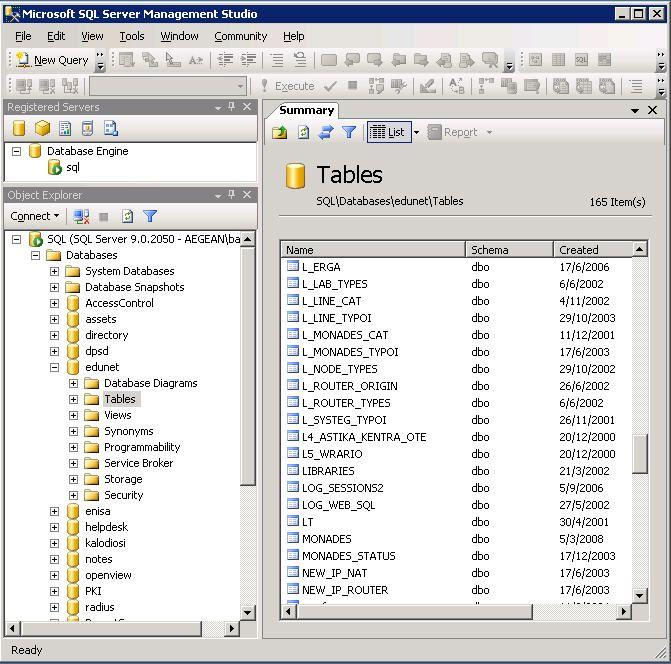Image resolution: width=671 pixels, height=664 pixels.
Task: Click the Integration Services icon in Registered Servers
Action: pyautogui.click(x=111, y=128)
